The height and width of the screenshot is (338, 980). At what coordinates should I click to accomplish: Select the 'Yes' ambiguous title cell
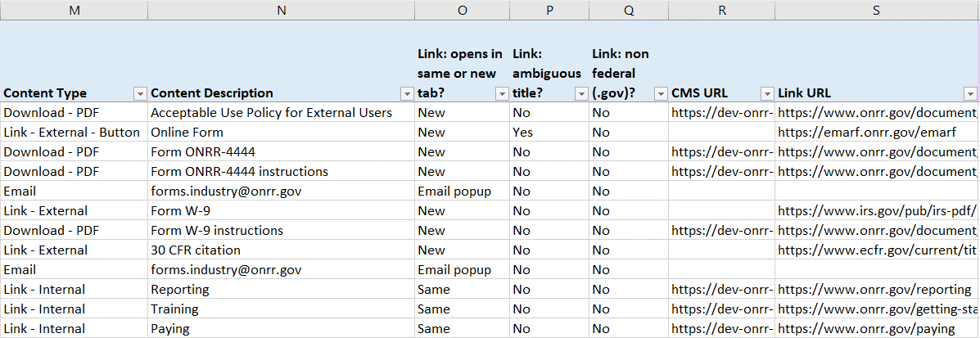[523, 132]
